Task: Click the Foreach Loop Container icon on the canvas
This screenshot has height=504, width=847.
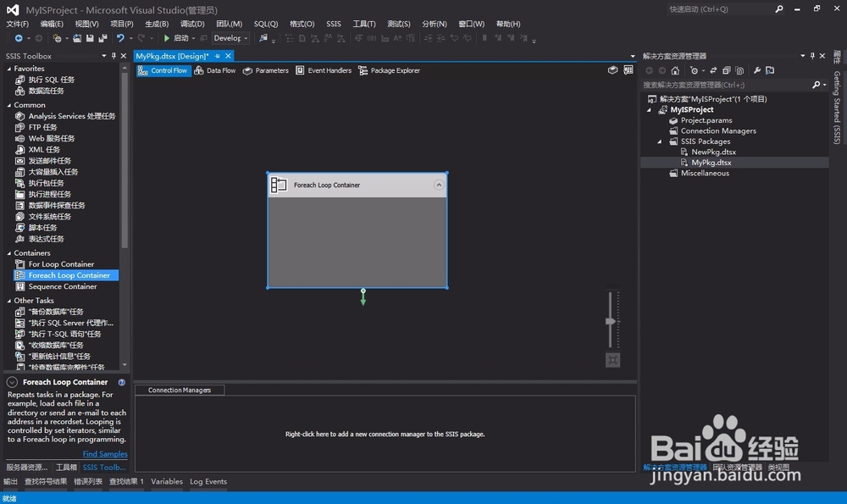Action: pos(279,185)
